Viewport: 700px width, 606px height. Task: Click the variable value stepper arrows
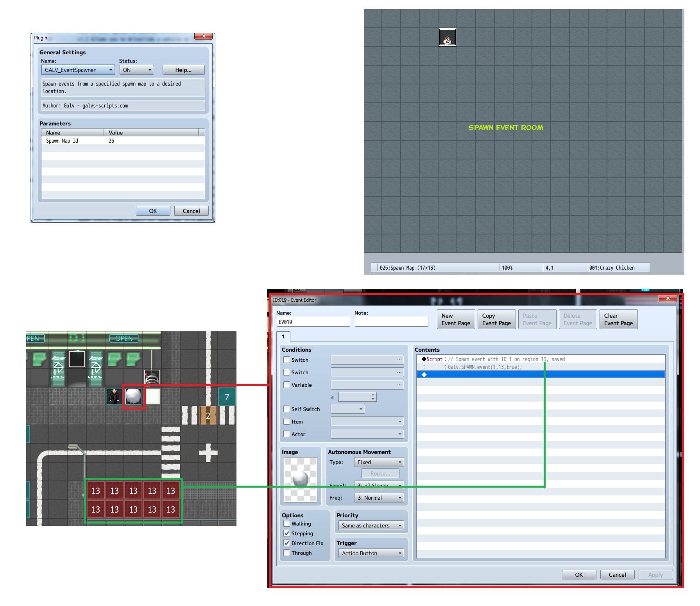[373, 397]
